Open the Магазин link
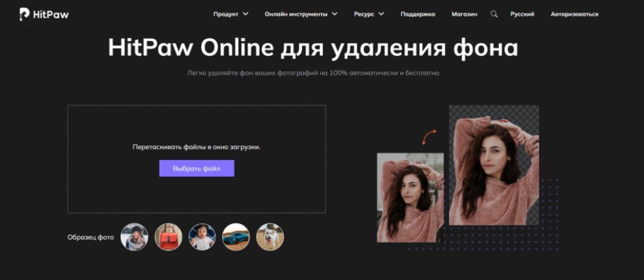 [465, 14]
